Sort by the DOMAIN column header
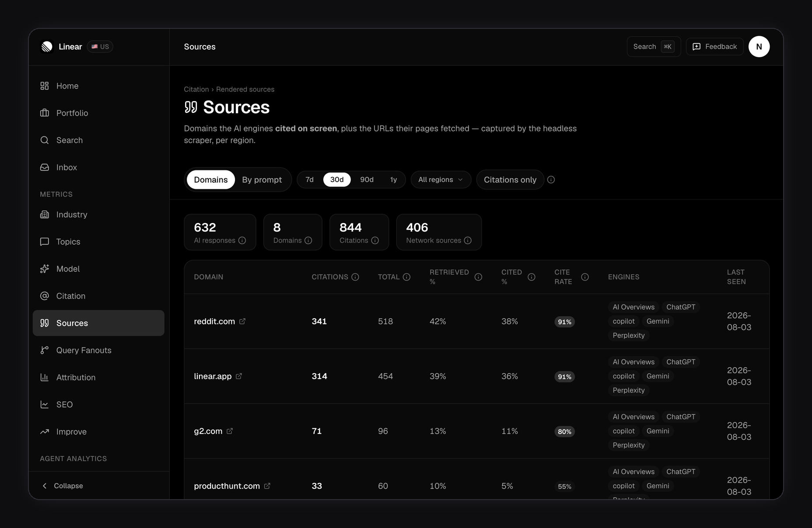This screenshot has width=812, height=528. 209,277
